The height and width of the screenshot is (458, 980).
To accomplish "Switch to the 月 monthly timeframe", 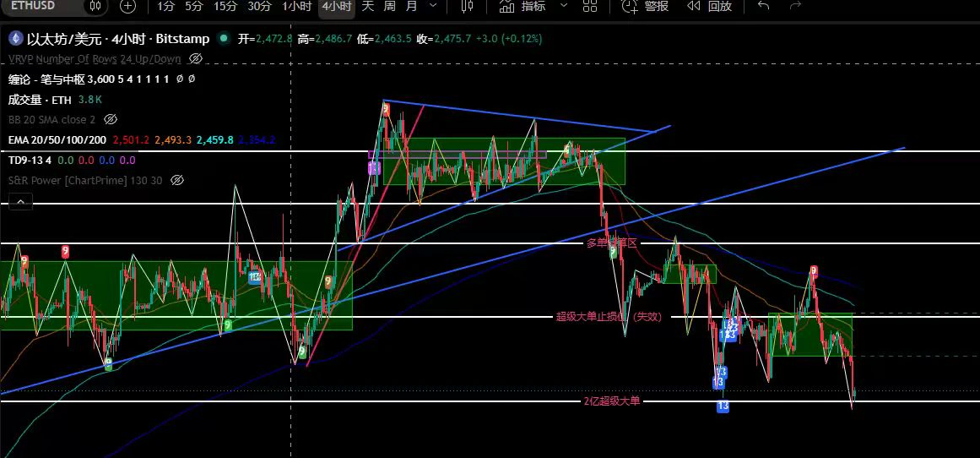I will (410, 6).
